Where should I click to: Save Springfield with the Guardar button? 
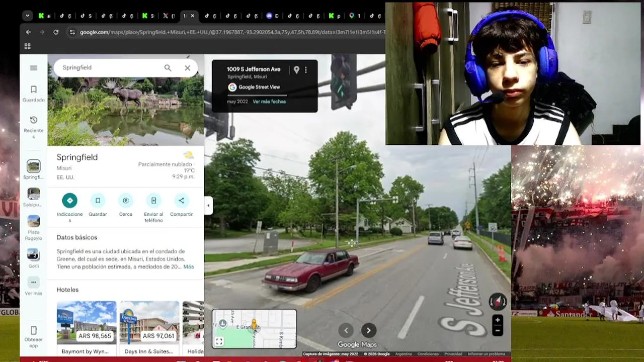pyautogui.click(x=98, y=205)
